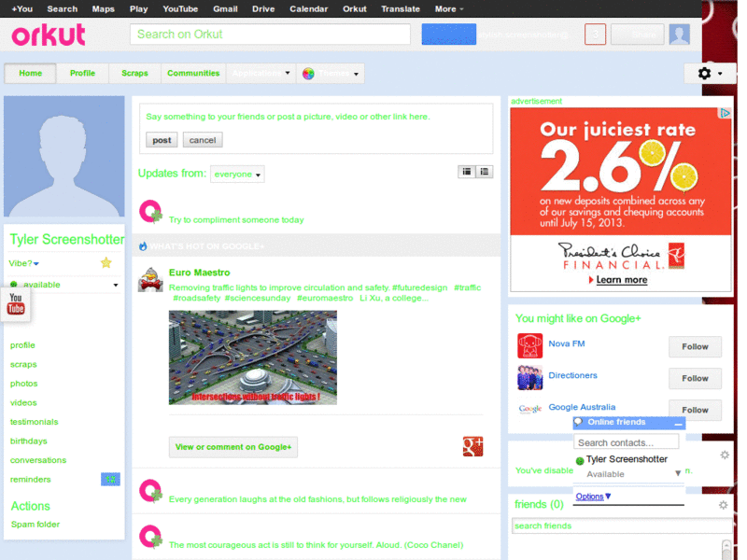This screenshot has width=747, height=560.
Task: Open the birthdays sidebar link
Action: (29, 441)
